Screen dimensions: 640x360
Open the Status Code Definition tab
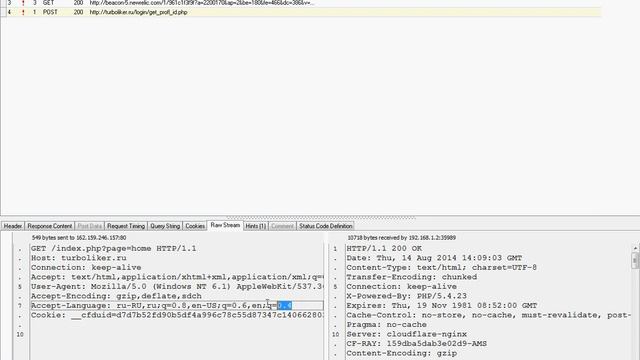[x=325, y=226]
